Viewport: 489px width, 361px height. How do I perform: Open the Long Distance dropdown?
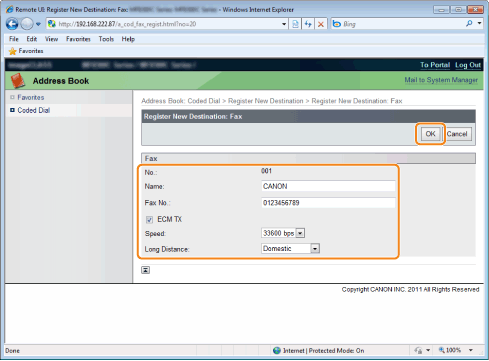click(290, 248)
